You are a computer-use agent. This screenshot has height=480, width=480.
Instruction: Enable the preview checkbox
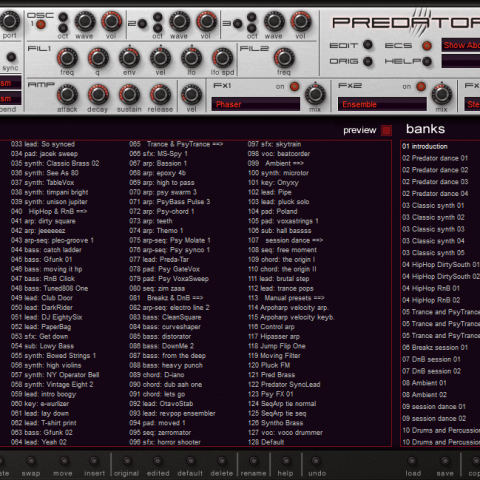(386, 130)
